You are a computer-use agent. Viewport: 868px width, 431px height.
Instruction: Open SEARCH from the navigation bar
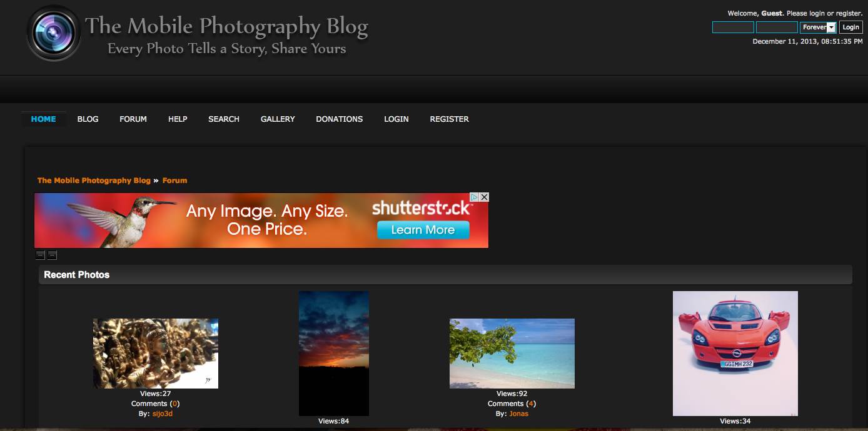(224, 119)
